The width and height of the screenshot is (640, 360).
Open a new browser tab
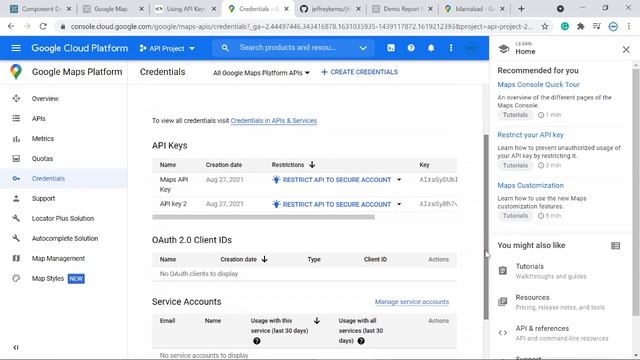(521, 9)
